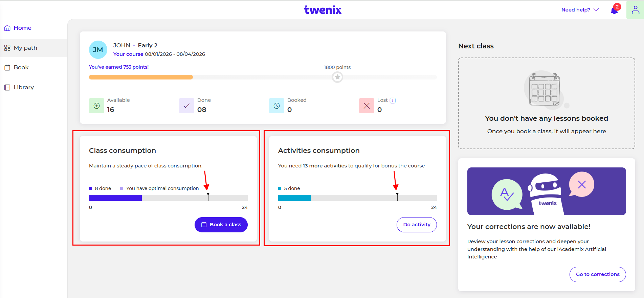Open Book section in sidebar
Image resolution: width=644 pixels, height=298 pixels.
tap(21, 67)
